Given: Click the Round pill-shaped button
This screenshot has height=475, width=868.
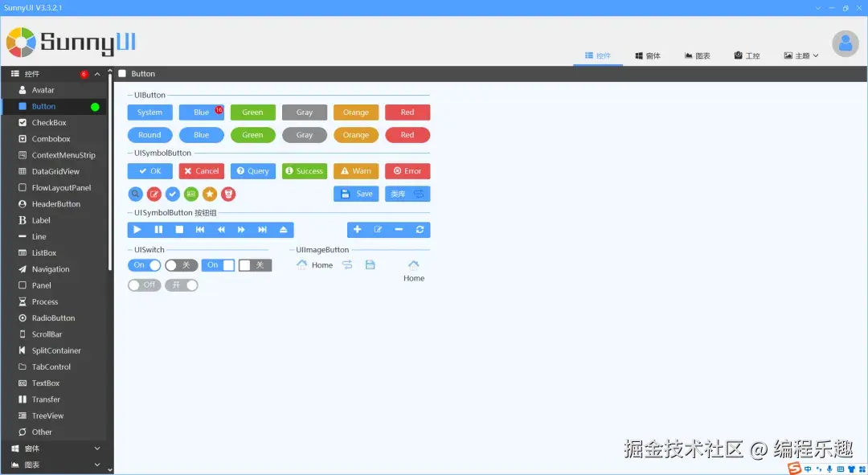Looking at the screenshot, I should [x=150, y=135].
